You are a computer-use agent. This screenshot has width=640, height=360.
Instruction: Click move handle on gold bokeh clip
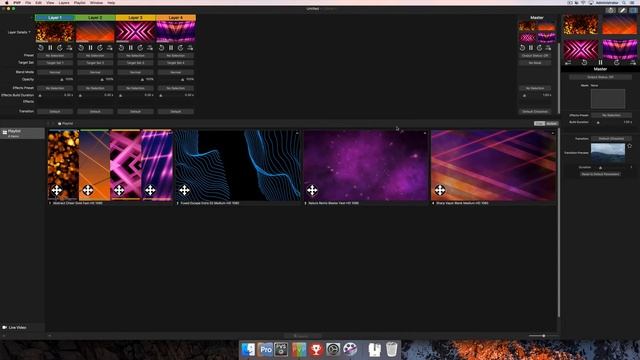[x=57, y=190]
